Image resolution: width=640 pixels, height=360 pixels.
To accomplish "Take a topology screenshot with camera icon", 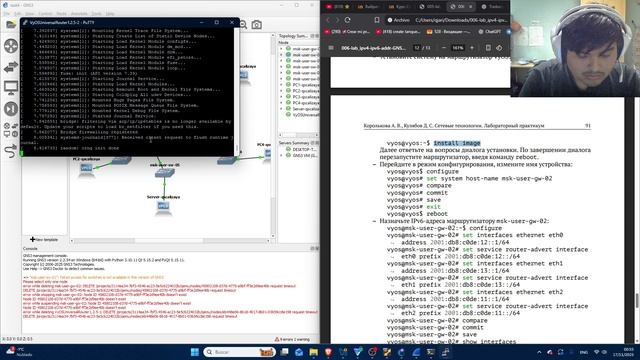I will (257, 25).
